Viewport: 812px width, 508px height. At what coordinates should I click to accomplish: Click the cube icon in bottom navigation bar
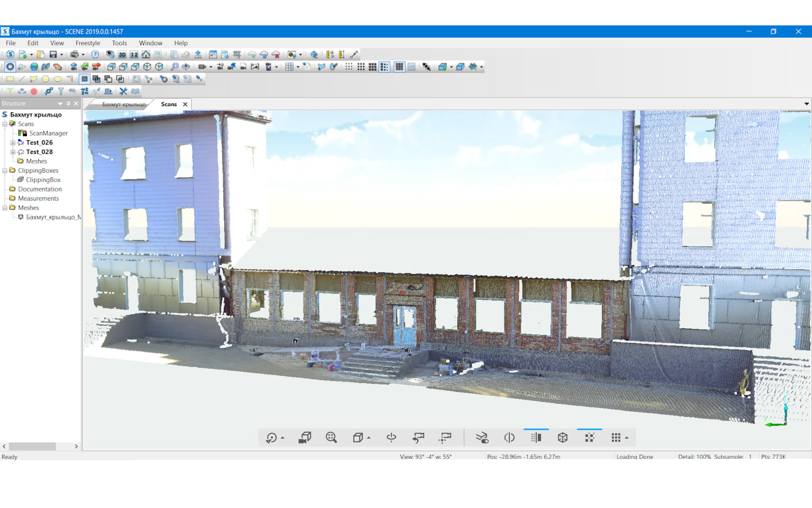(x=562, y=437)
